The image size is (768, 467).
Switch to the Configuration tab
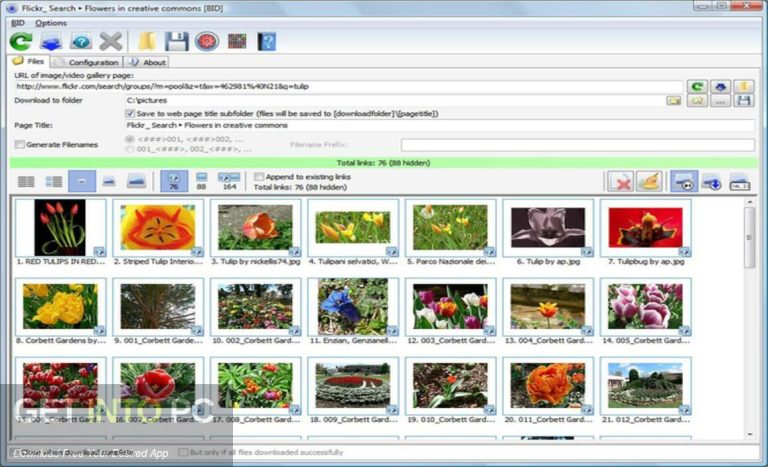click(87, 62)
